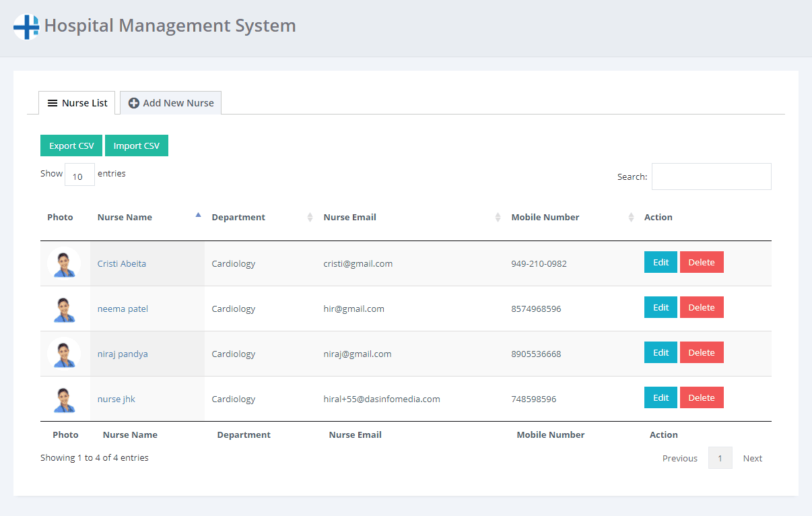812x516 pixels.
Task: Delete the nurse jhk entry
Action: tap(701, 397)
